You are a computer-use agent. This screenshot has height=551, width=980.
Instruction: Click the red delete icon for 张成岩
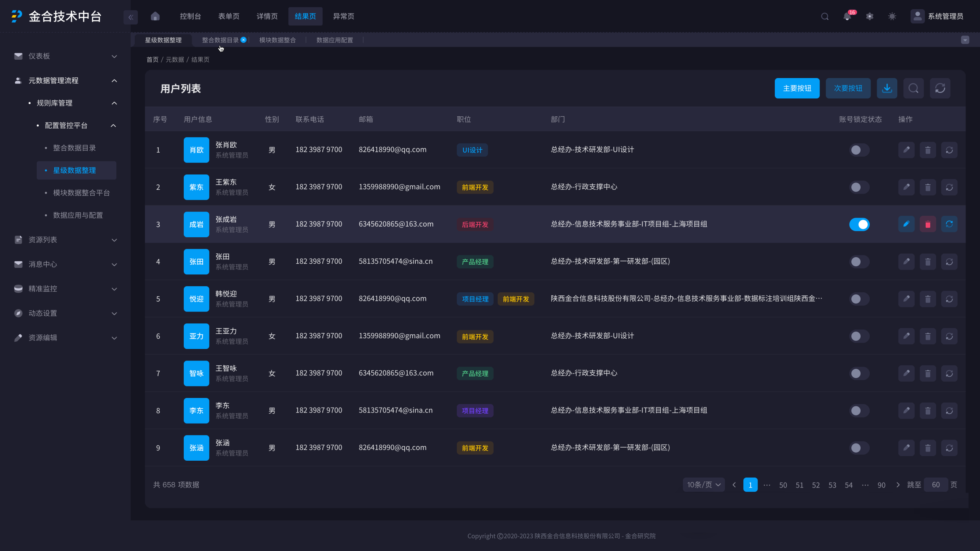click(x=928, y=224)
